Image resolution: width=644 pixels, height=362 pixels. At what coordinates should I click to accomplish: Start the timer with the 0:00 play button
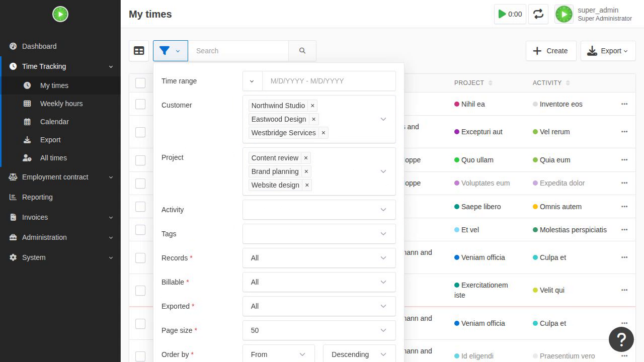click(510, 14)
